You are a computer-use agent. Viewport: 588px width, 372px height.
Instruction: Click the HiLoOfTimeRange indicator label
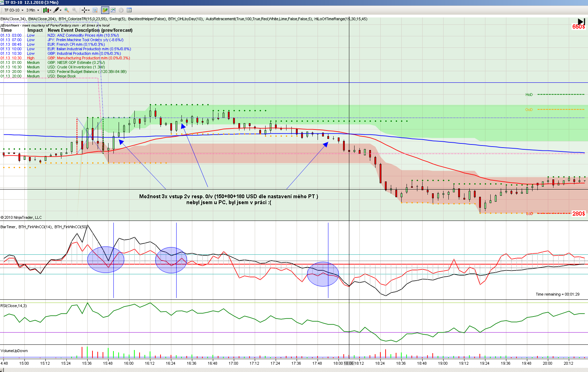(x=341, y=19)
